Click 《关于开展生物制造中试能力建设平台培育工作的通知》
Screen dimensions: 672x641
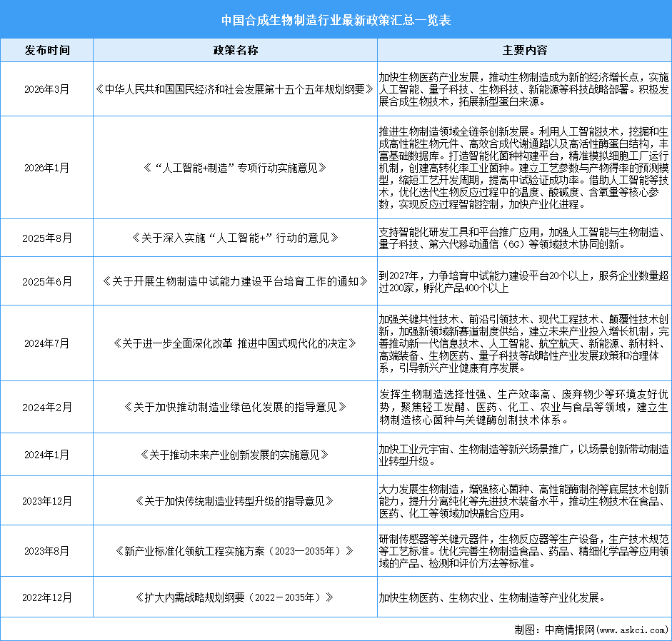pos(236,281)
